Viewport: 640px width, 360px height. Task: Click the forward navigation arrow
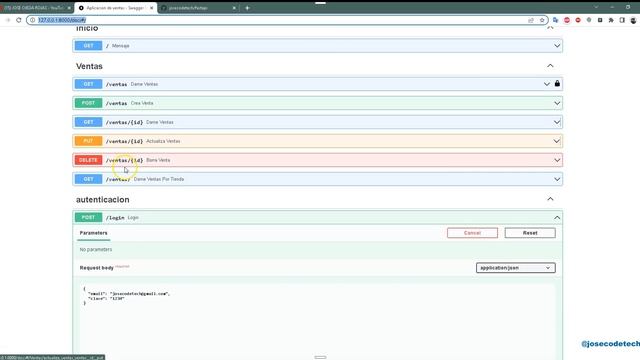pyautogui.click(x=8, y=20)
